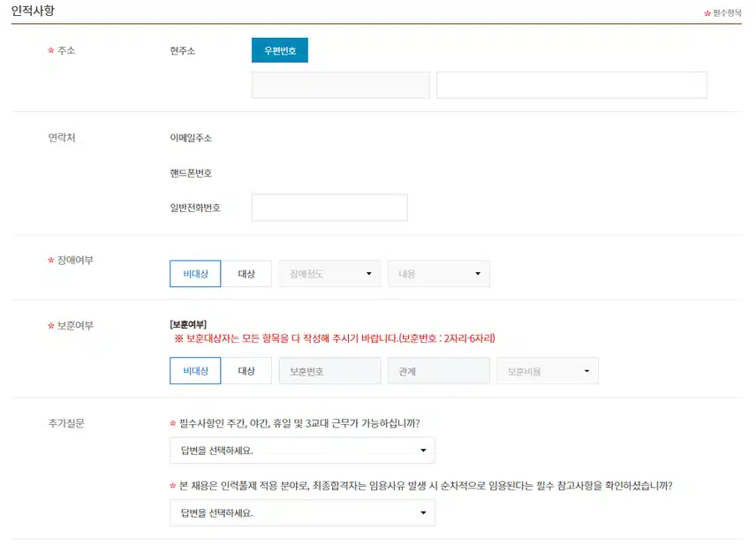The width and height of the screenshot is (756, 546).
Task: Click the 추가질문 label
Action: pos(66,423)
